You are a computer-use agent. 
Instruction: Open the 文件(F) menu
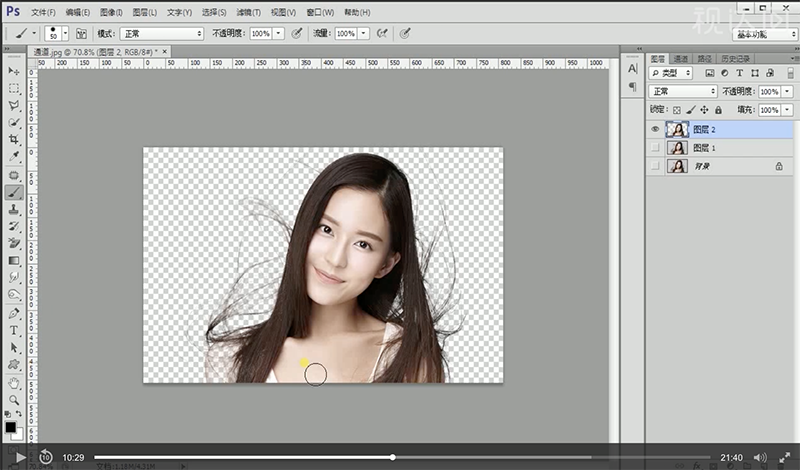coord(43,12)
